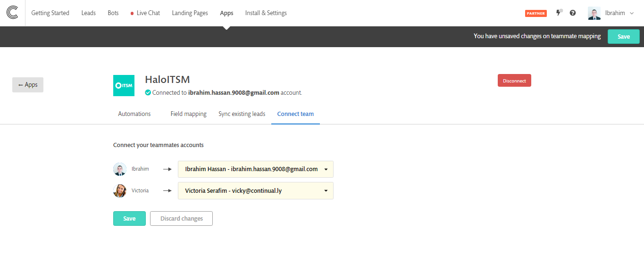The width and height of the screenshot is (644, 280).
Task: Open the Sync existing leads tab
Action: pyautogui.click(x=242, y=114)
